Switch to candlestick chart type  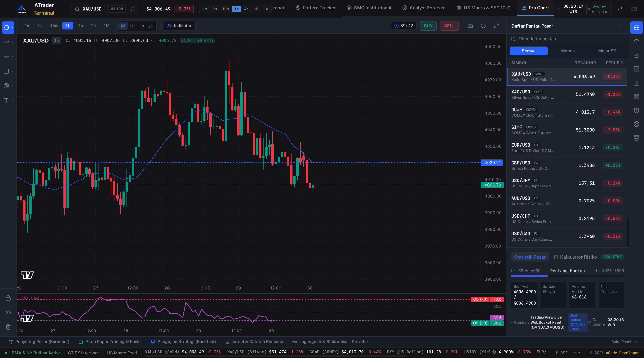point(123,26)
